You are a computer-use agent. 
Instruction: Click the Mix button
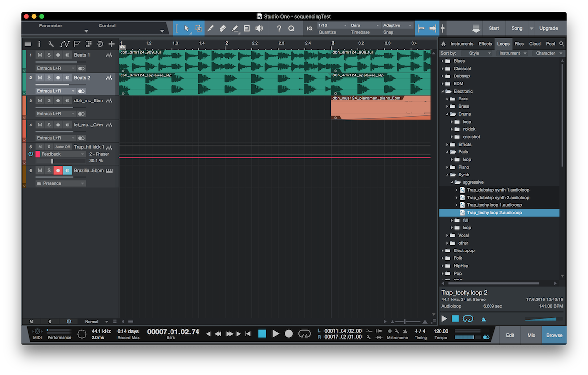531,335
